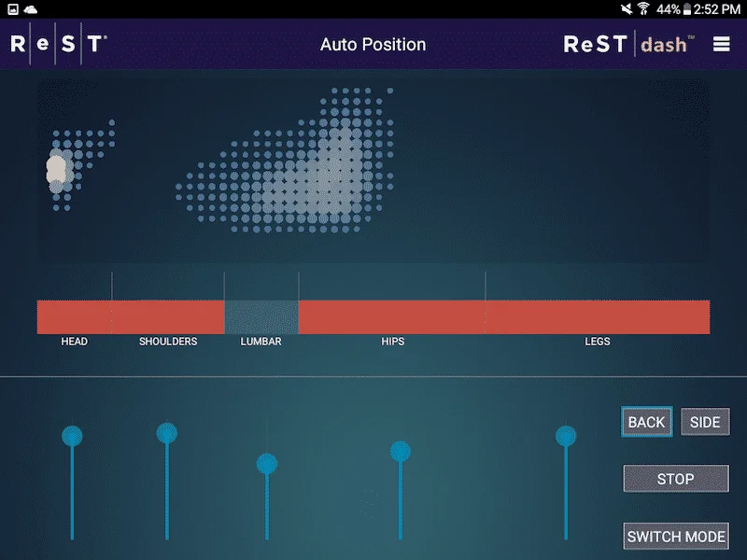
Task: Tap the battery status icon
Action: 687,8
